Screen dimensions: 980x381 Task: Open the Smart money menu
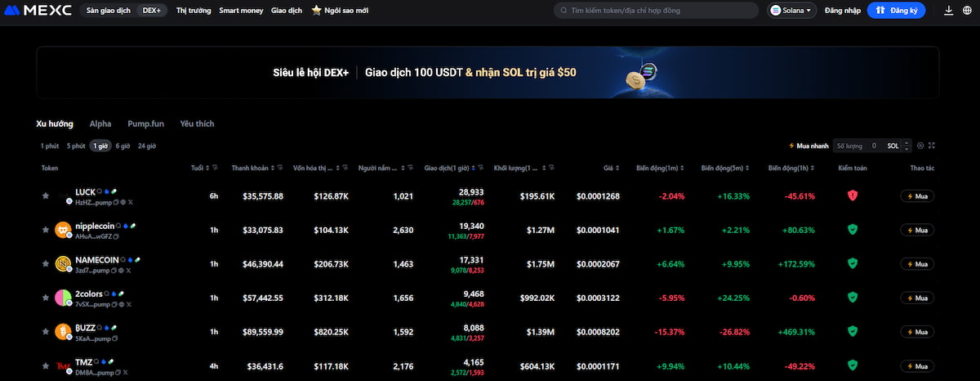click(240, 11)
